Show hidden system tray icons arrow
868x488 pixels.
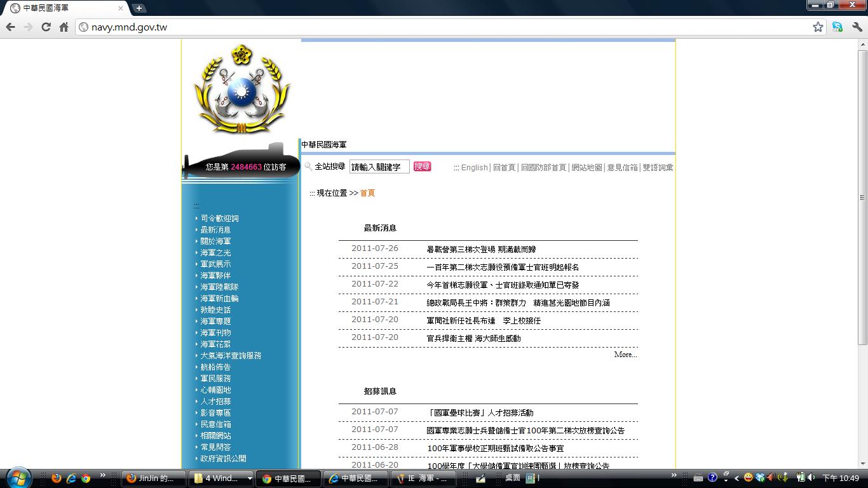(736, 478)
